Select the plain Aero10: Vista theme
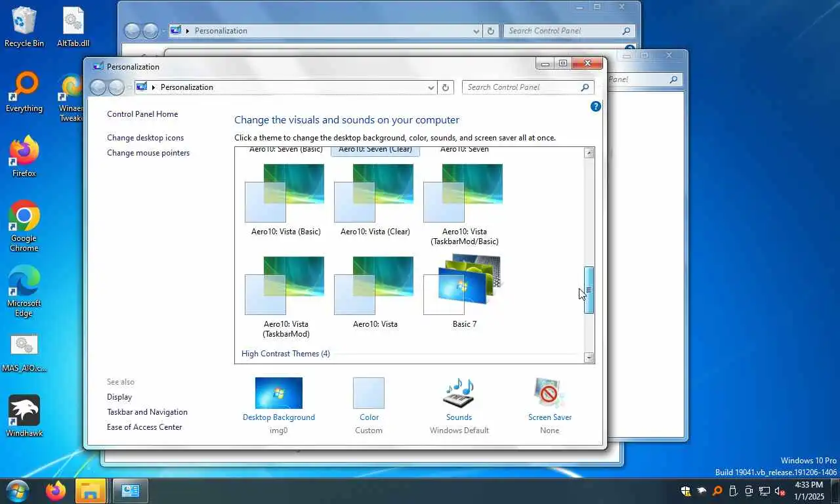Screen dimensions: 840x504 pyautogui.click(x=375, y=292)
